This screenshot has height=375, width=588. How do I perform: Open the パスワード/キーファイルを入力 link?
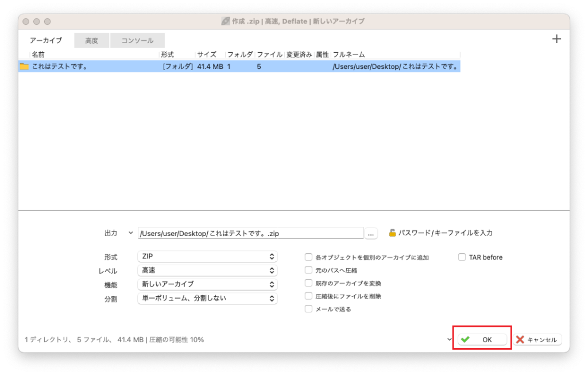coord(445,233)
